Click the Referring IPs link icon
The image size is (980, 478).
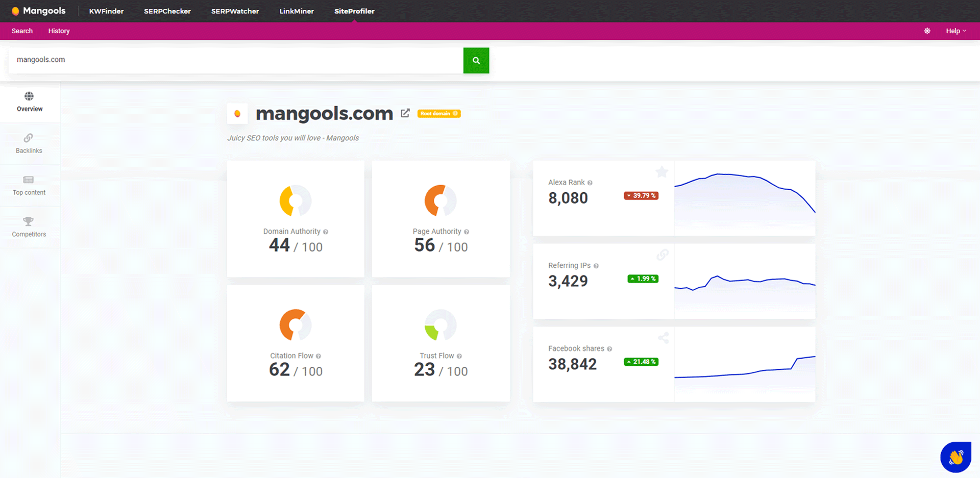tap(663, 255)
